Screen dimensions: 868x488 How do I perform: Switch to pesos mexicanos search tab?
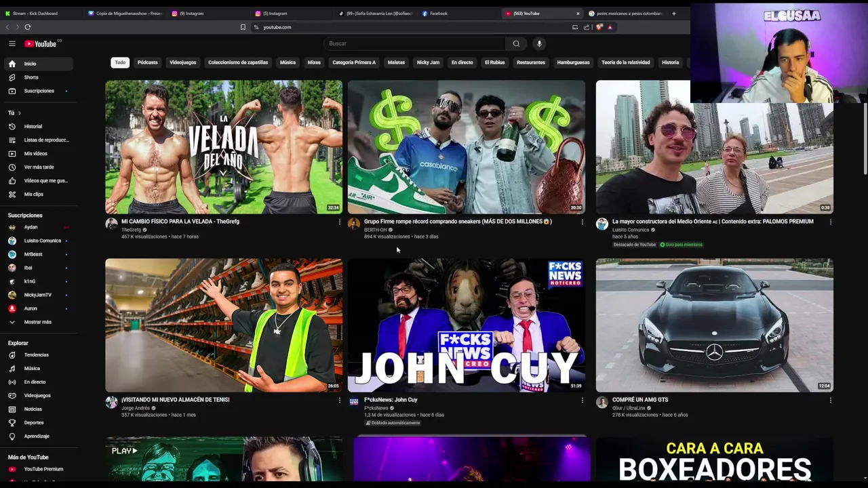(625, 14)
